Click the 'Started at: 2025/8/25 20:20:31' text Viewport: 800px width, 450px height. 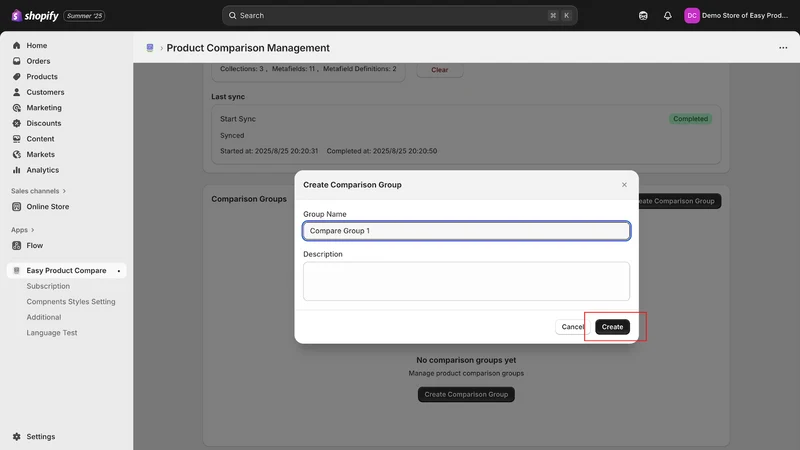click(269, 151)
